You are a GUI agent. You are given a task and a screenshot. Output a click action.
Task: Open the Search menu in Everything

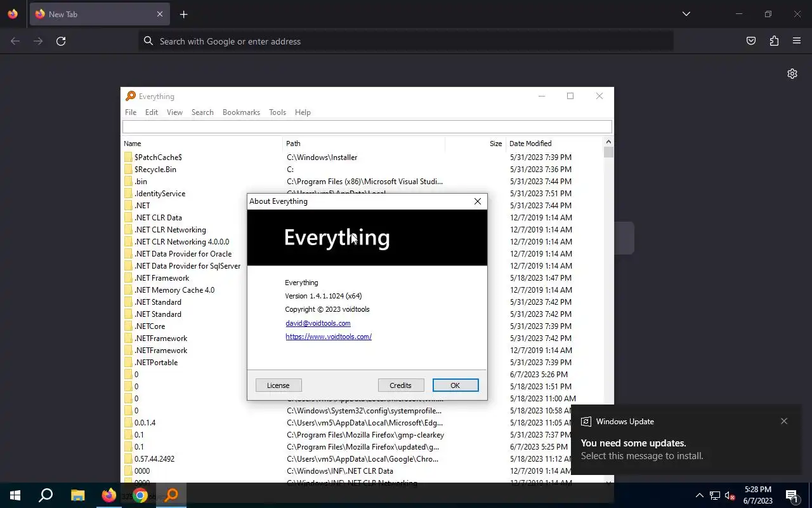tap(202, 112)
